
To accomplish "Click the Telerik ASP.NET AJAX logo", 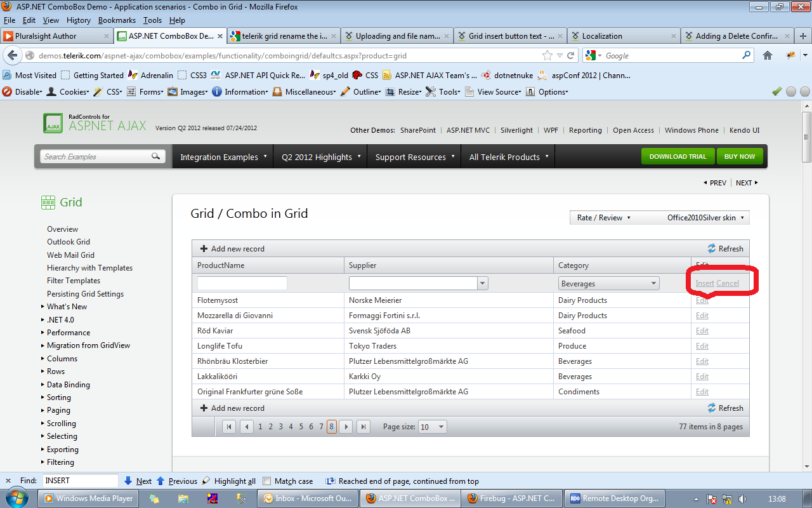I will tap(95, 123).
